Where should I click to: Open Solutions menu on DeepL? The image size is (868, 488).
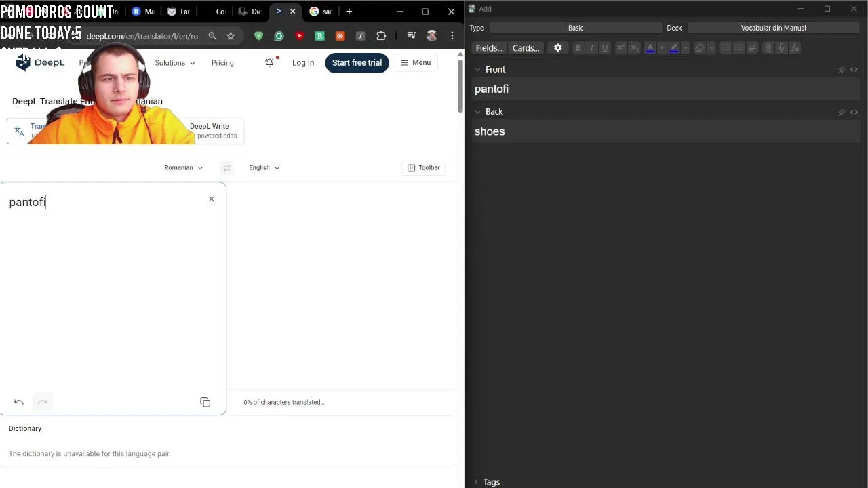(175, 63)
